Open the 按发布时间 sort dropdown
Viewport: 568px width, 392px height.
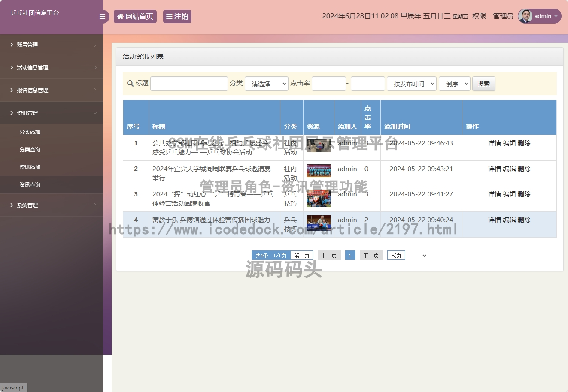[x=412, y=84]
